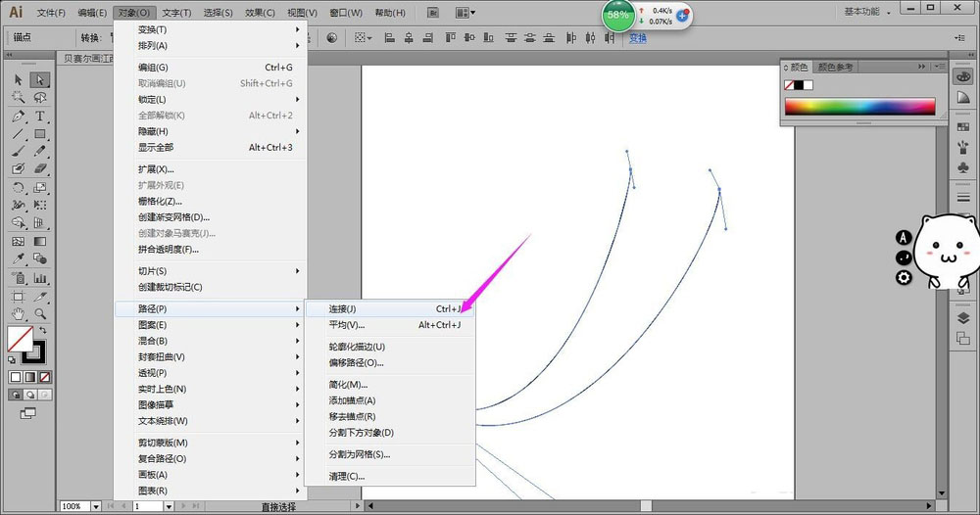980x515 pixels.
Task: Click the Swap Fill and Stroke arrow
Action: (x=42, y=330)
